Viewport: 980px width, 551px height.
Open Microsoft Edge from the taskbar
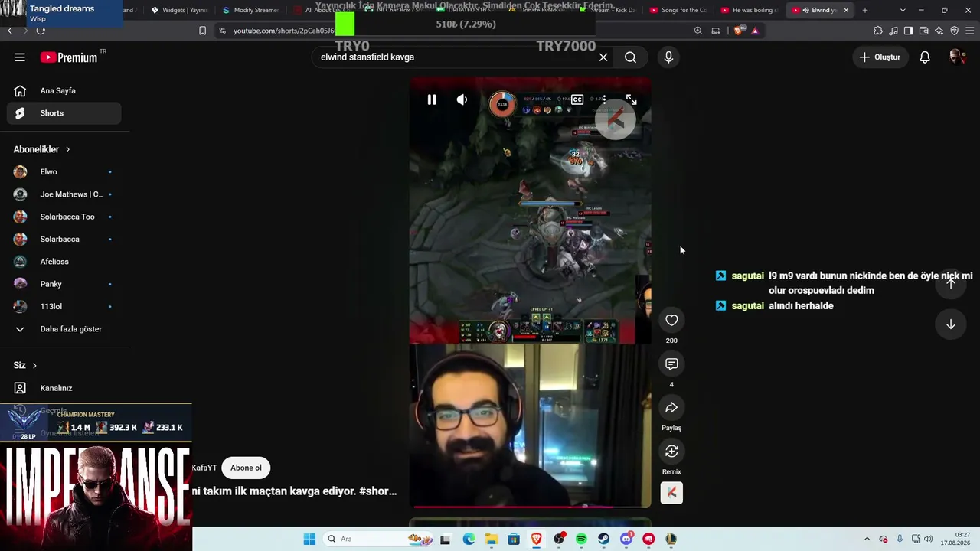pyautogui.click(x=469, y=539)
